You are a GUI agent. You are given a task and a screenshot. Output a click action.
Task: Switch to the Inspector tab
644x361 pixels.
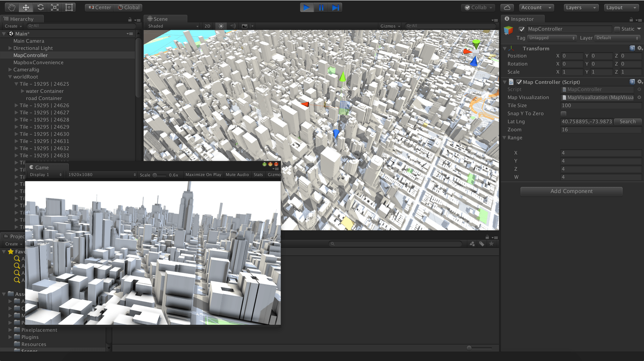(522, 19)
